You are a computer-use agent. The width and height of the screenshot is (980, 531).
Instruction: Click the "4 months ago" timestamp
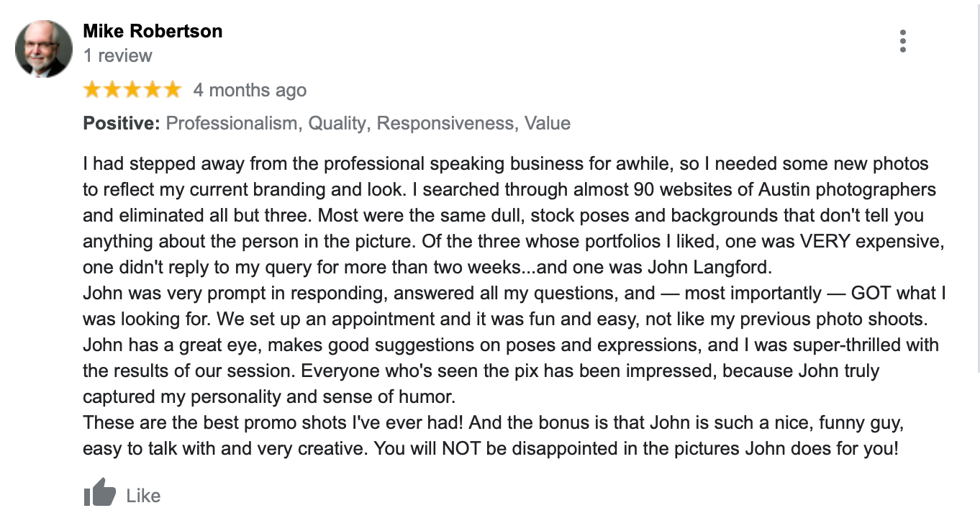pyautogui.click(x=250, y=91)
